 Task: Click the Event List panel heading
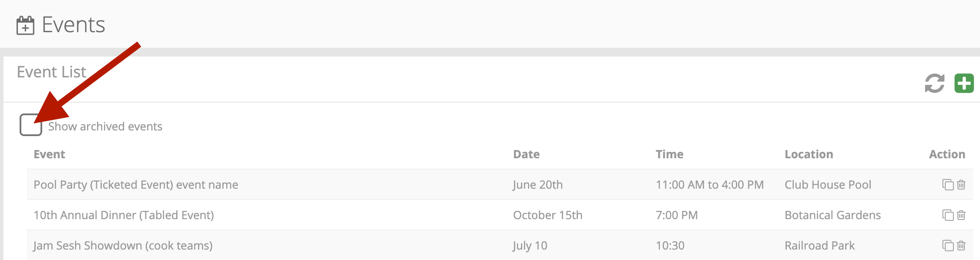(x=51, y=72)
